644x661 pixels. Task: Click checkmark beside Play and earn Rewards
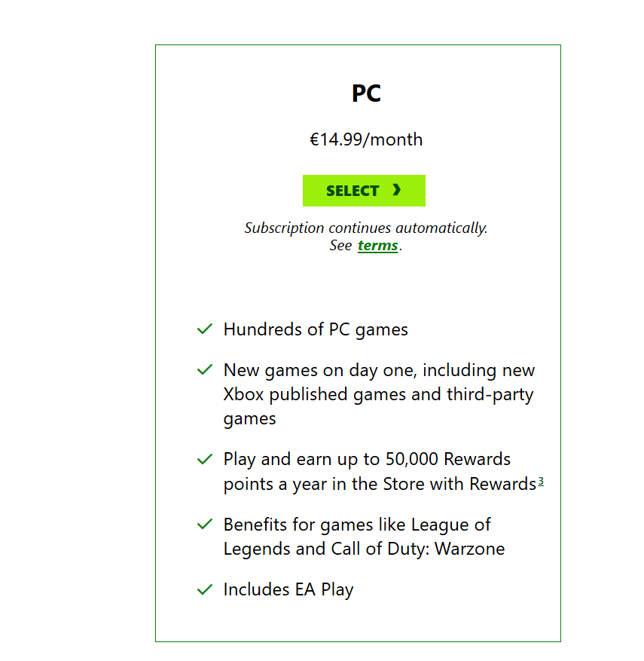[204, 459]
